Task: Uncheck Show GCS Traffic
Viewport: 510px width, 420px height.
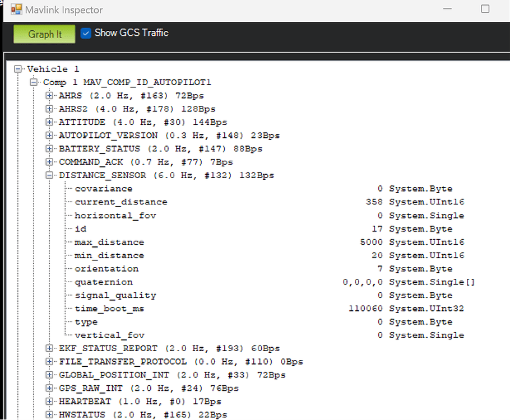Action: pos(86,33)
